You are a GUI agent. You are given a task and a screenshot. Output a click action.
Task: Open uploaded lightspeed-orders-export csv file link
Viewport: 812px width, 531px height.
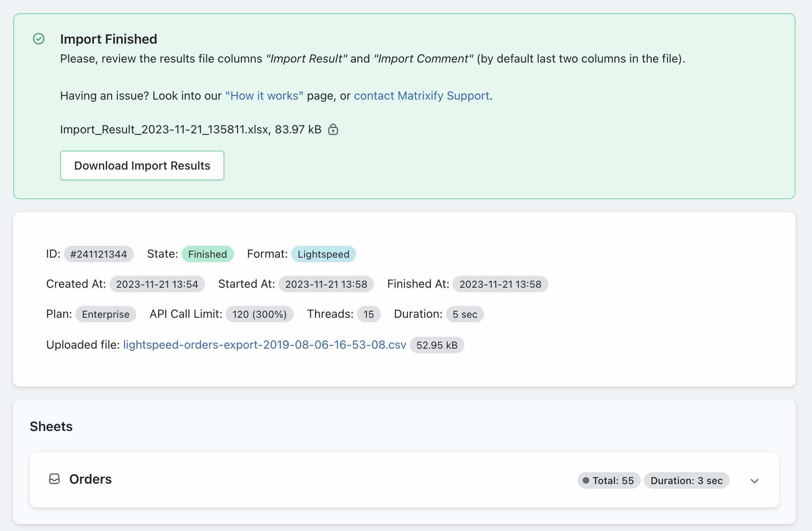[x=264, y=345]
